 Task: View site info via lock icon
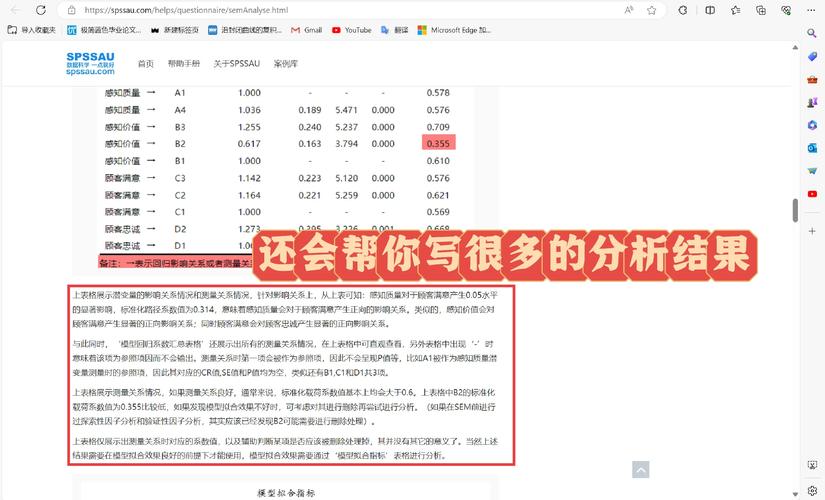[72, 10]
